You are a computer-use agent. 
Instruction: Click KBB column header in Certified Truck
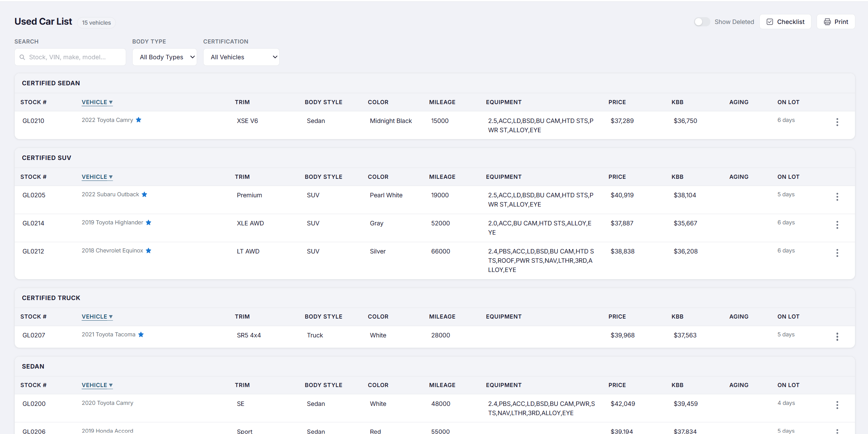point(677,317)
